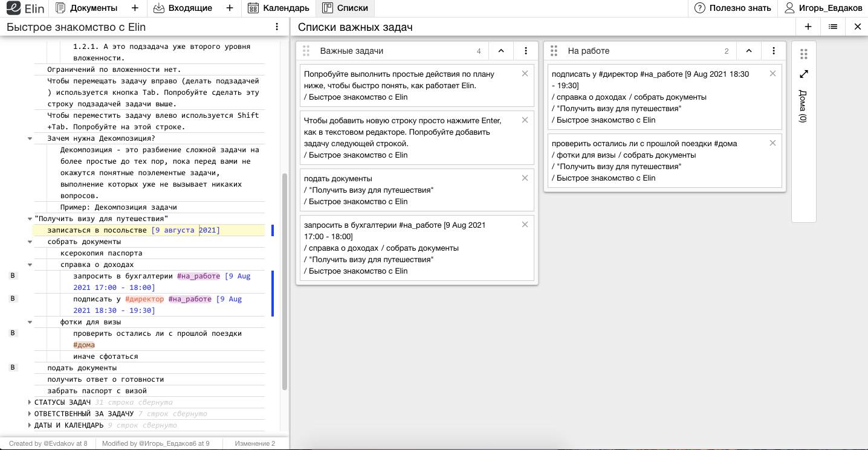Viewport: 868px width, 450px height.
Task: Add new inbox item with plus icon
Action: (x=230, y=8)
